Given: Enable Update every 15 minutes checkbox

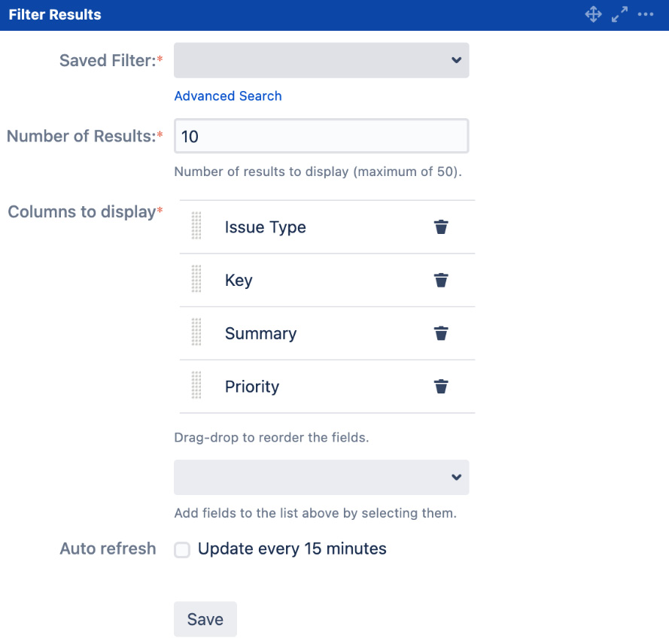Looking at the screenshot, I should [182, 550].
